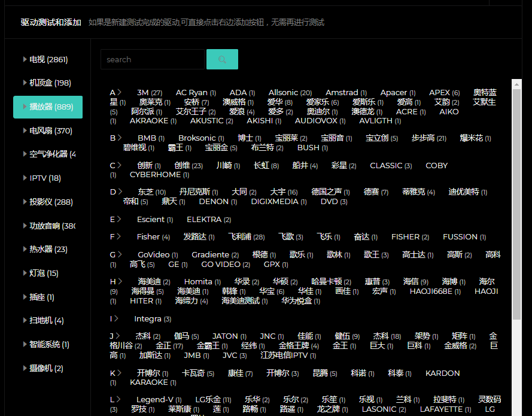Select brand Homita (1)
Screen dimensions: 532x416
click(202, 282)
